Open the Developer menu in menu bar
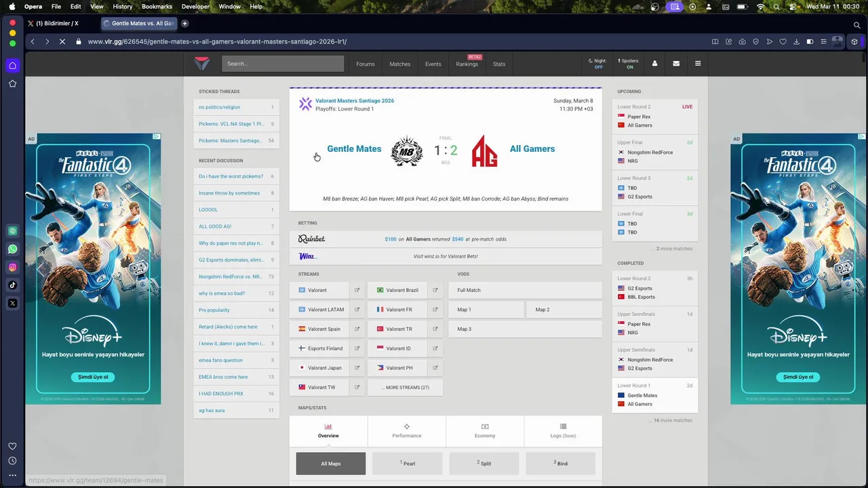This screenshot has width=868, height=488. [x=195, y=7]
